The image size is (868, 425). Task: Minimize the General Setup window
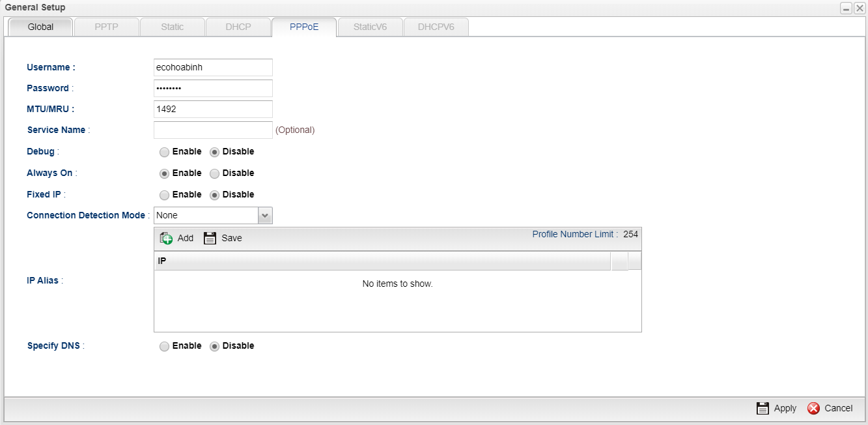point(847,8)
